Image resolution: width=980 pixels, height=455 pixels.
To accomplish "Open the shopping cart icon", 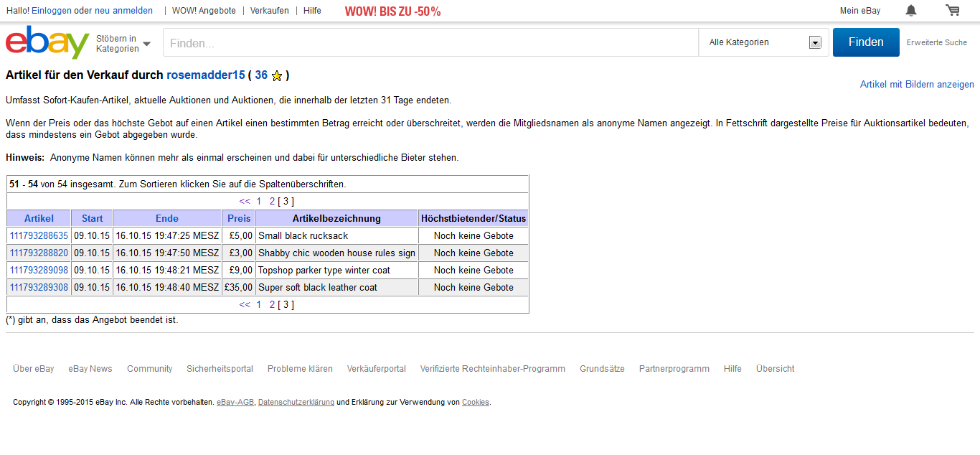I will [x=953, y=10].
